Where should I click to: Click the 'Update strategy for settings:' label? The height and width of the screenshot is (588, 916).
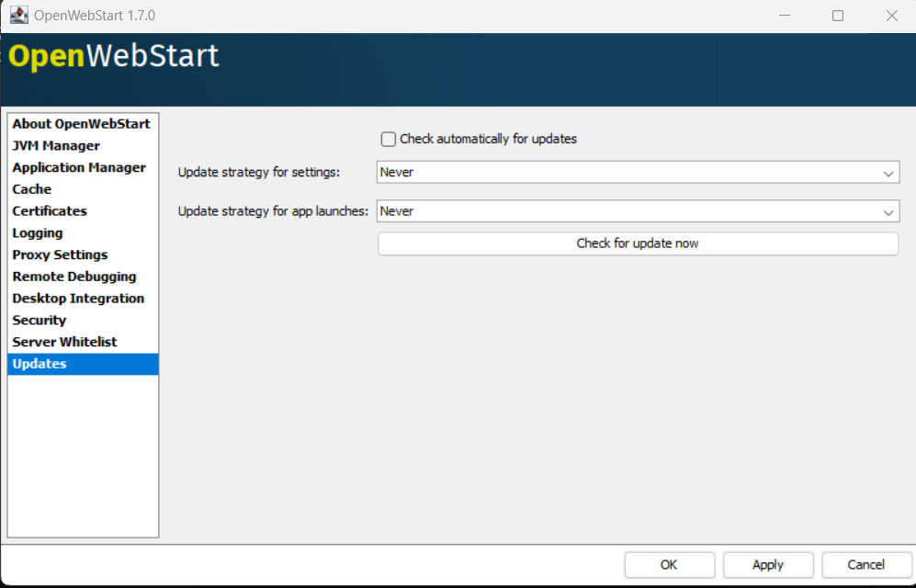coord(259,172)
